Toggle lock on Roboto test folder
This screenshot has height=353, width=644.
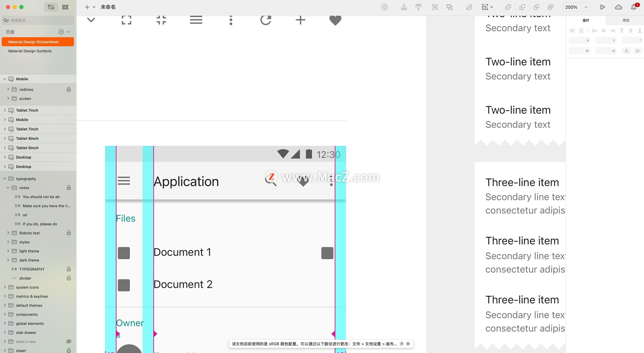tap(69, 233)
